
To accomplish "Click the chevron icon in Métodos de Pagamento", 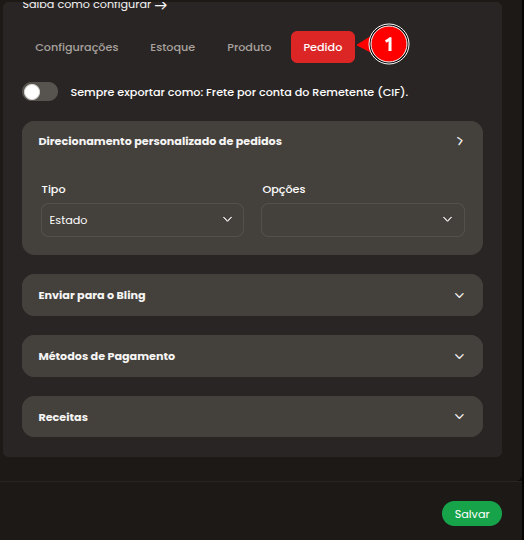I will (459, 356).
